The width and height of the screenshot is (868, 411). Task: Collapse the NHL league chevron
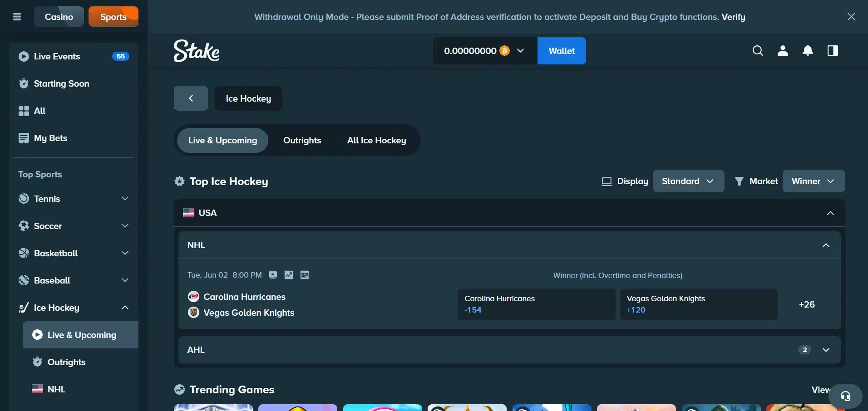826,245
